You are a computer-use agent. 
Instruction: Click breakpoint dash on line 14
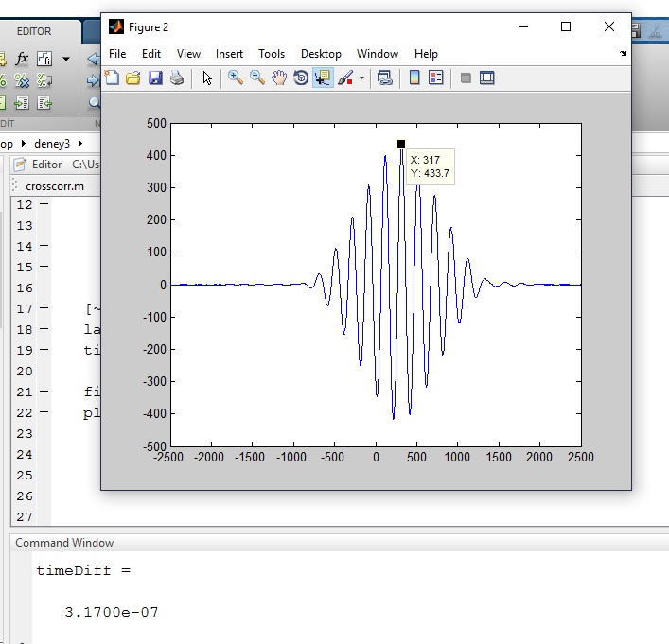coord(44,246)
